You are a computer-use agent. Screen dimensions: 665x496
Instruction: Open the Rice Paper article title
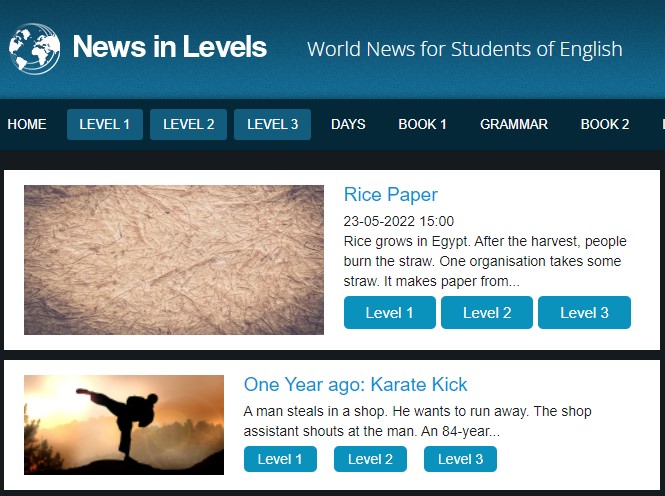click(x=391, y=195)
